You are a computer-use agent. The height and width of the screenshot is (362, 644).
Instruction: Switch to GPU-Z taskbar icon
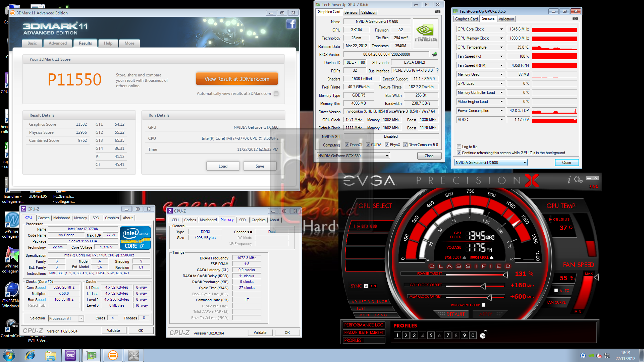(x=92, y=355)
